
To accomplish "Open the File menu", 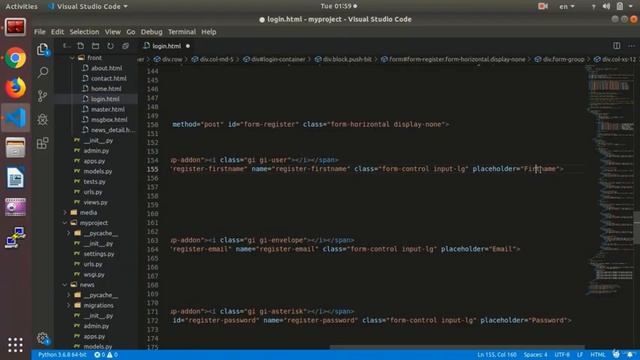I will (x=40, y=32).
